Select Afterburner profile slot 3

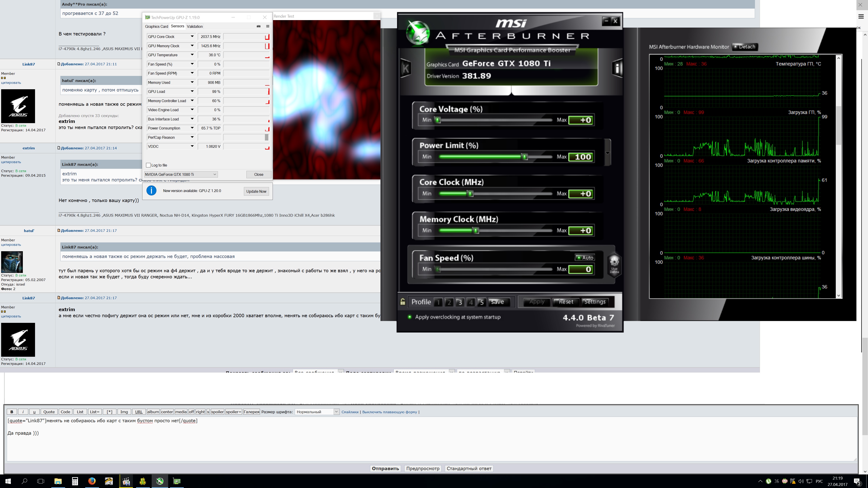(460, 302)
